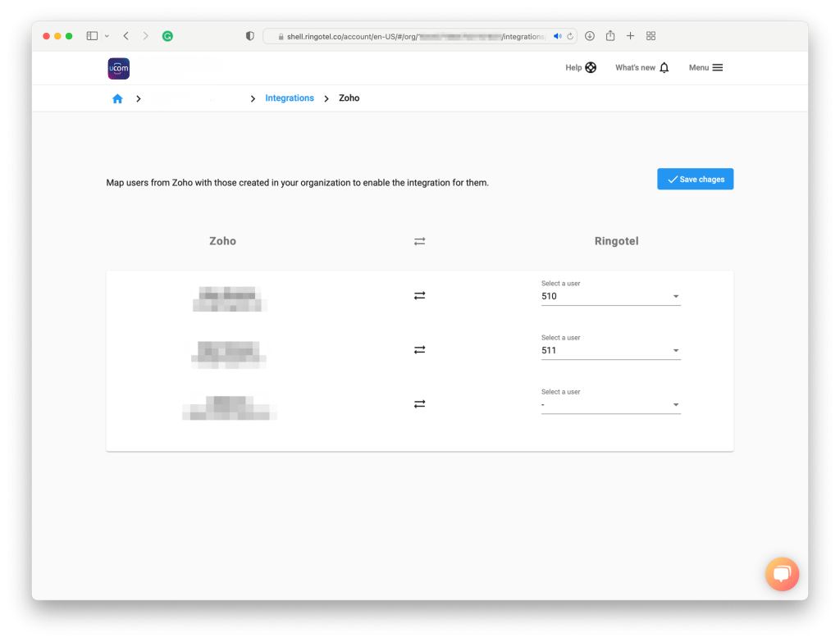This screenshot has height=642, width=840.
Task: Click the ucom logo icon
Action: pos(118,68)
